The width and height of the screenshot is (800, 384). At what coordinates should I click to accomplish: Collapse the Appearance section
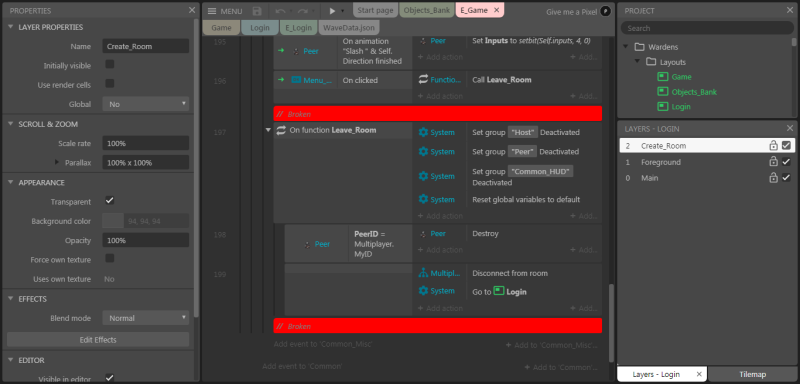click(x=11, y=182)
